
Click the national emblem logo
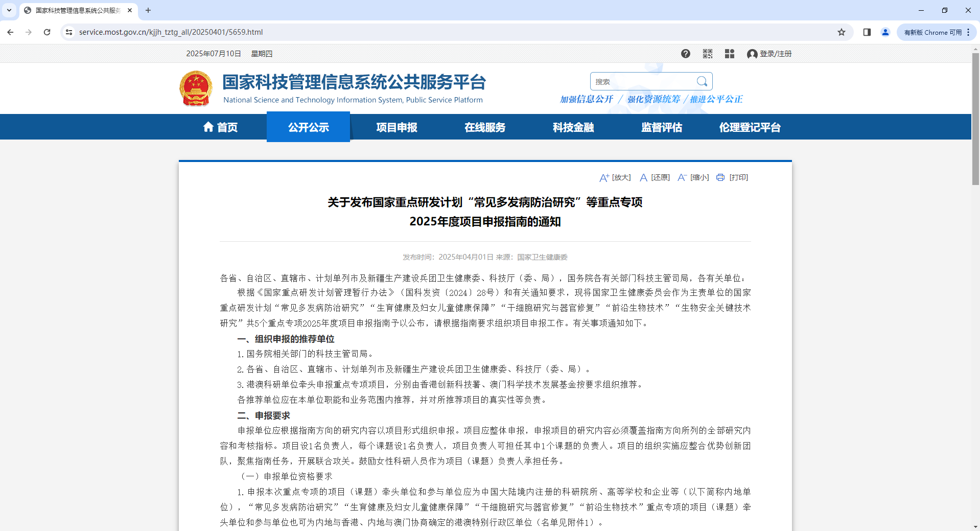[196, 88]
